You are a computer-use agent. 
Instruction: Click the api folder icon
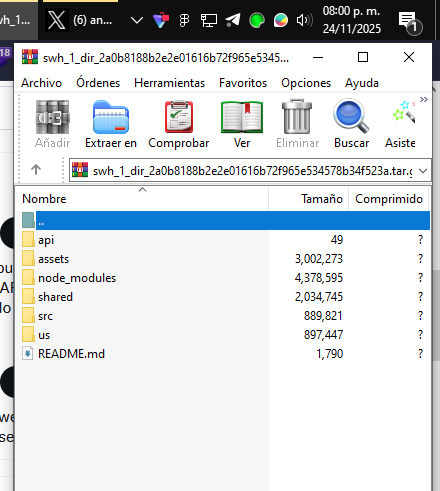point(28,239)
